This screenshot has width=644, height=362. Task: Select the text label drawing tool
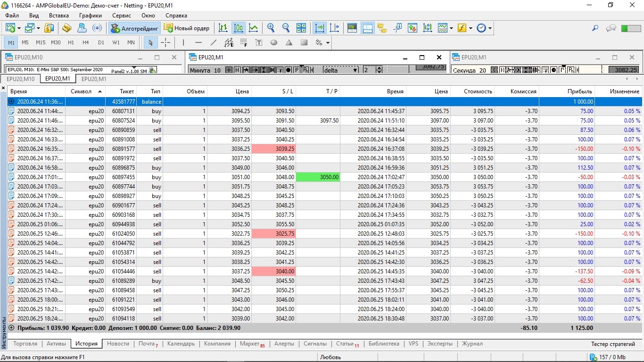coord(259,42)
